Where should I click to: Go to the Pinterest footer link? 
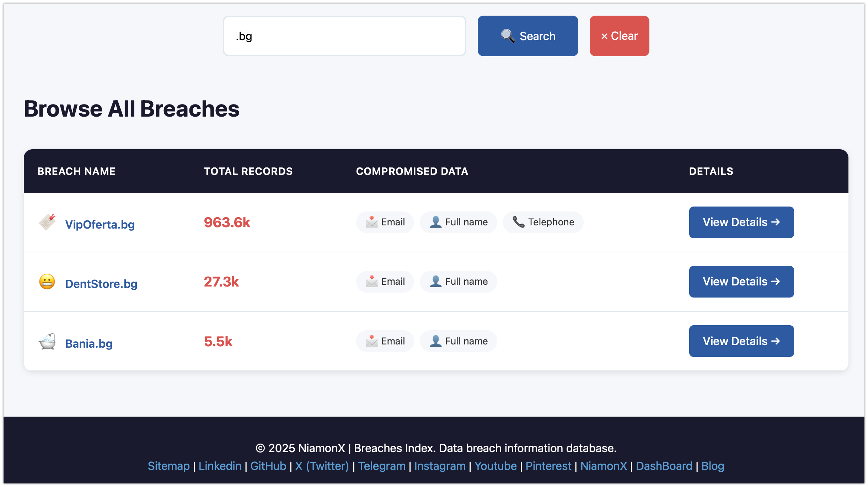coord(548,466)
